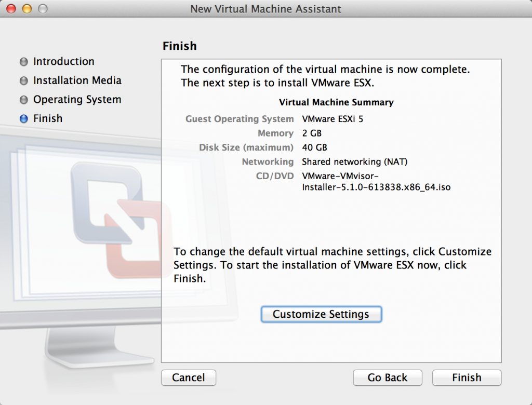Click the CD/DVD label in summary

pyautogui.click(x=275, y=176)
